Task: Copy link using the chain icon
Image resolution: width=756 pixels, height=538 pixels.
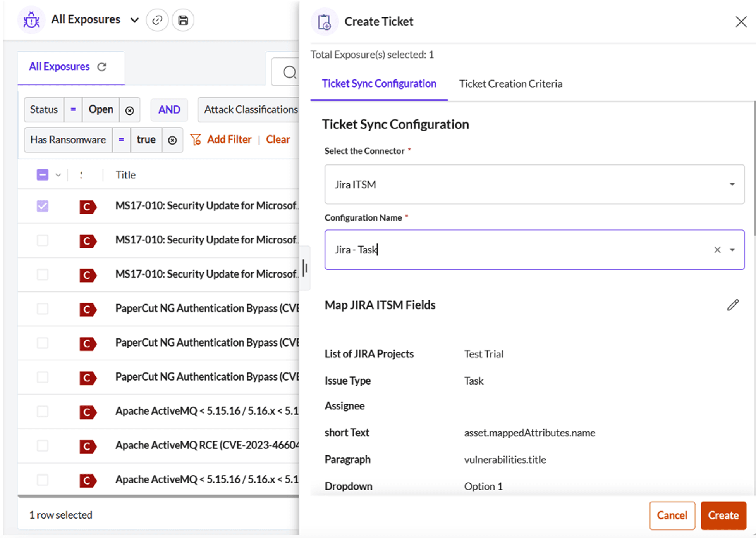Action: [x=157, y=20]
